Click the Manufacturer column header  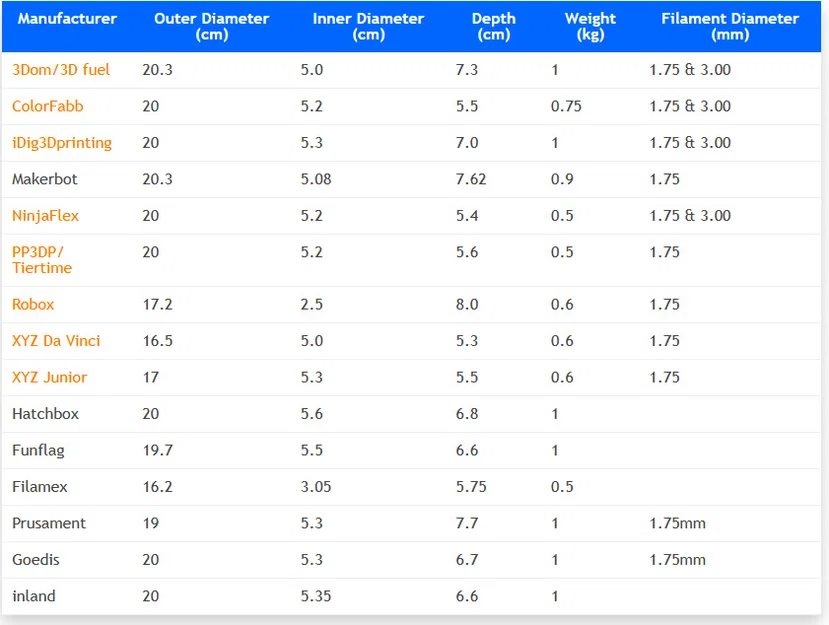coord(67,19)
